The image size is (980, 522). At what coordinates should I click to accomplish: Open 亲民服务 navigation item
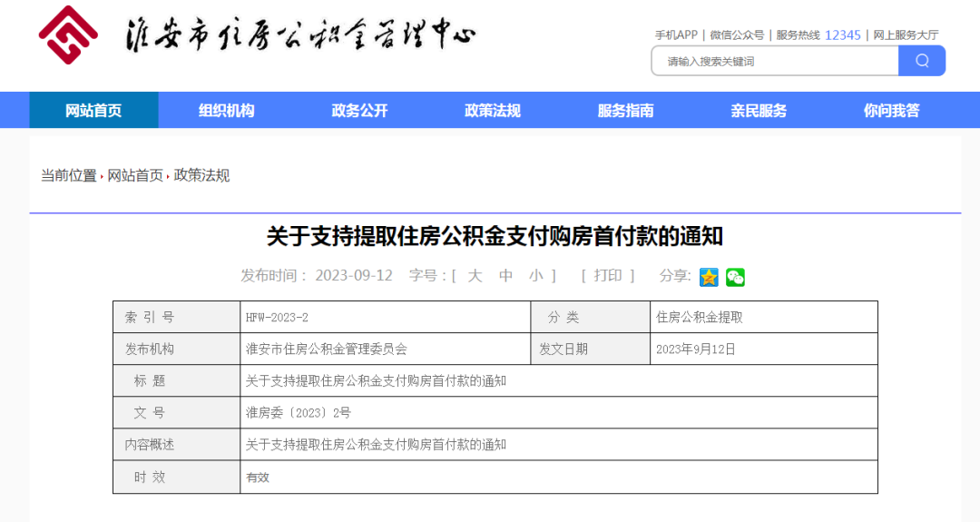[x=759, y=111]
